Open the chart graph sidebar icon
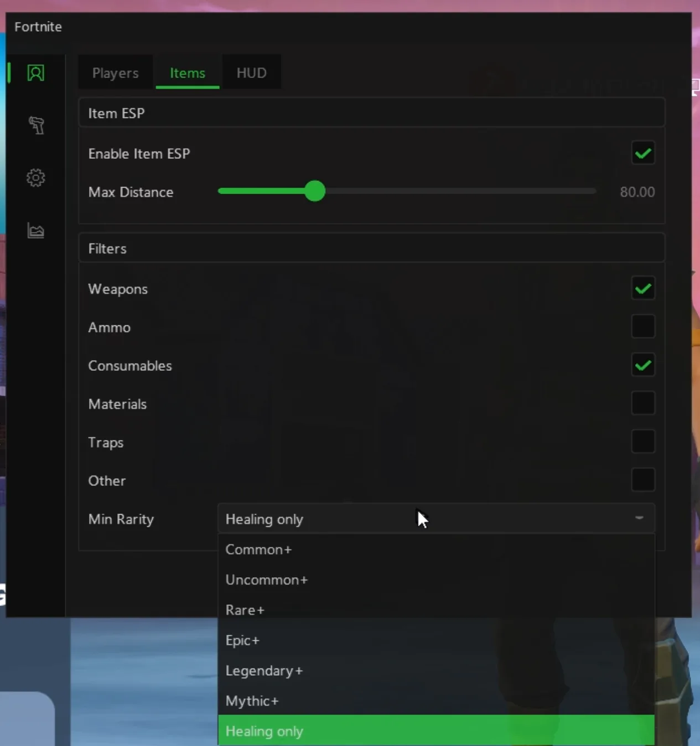This screenshot has height=746, width=700. (x=36, y=230)
